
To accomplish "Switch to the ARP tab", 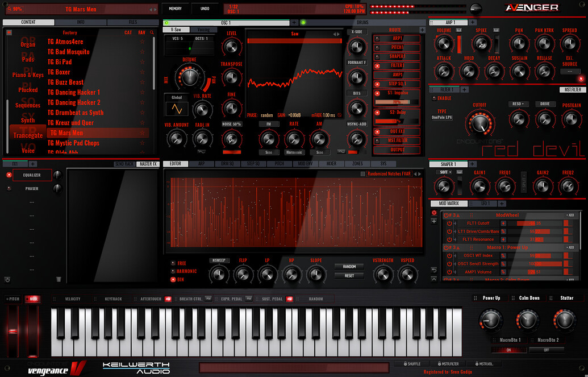I will (201, 163).
